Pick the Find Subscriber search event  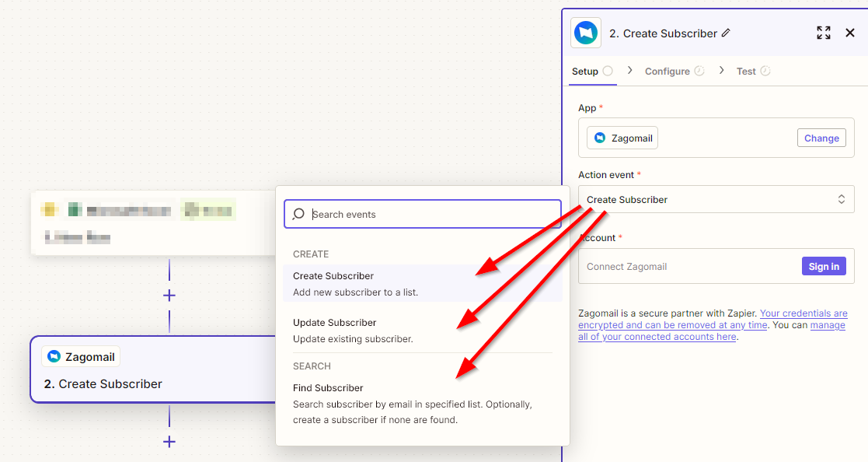click(423, 404)
